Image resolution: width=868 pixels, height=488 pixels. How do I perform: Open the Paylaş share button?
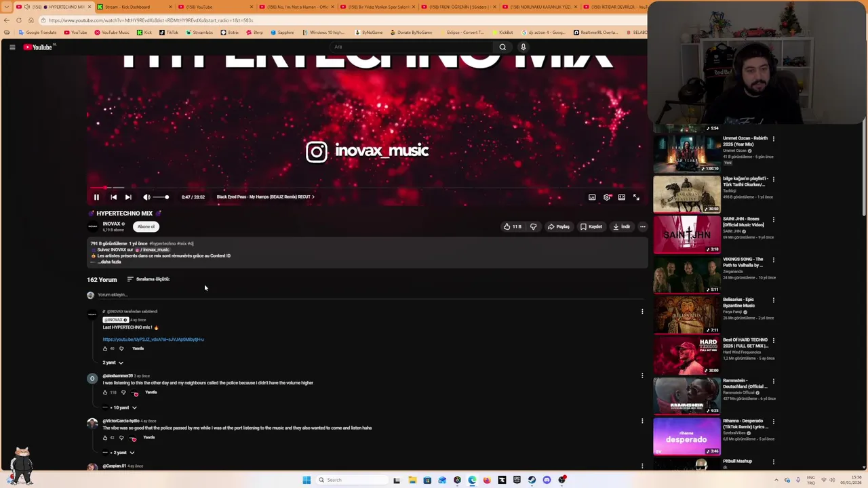coord(559,227)
